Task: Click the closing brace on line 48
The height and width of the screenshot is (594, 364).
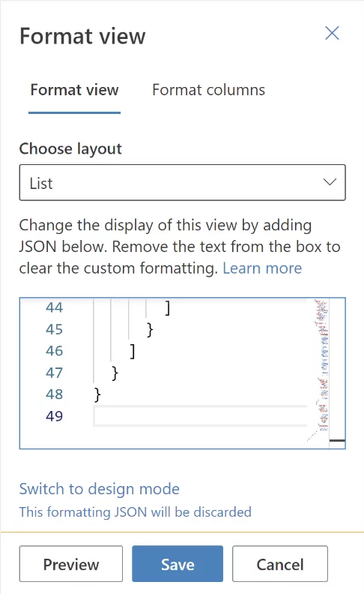Action: [97, 394]
